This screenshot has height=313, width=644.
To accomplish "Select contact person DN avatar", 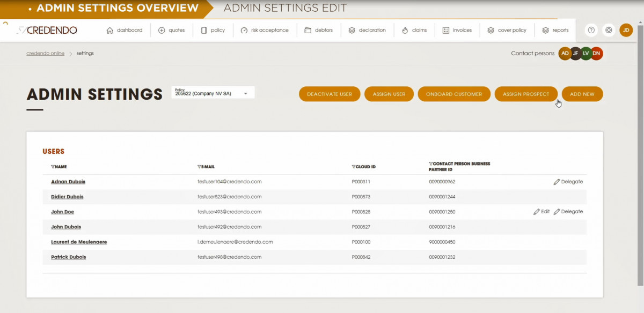I will tap(596, 54).
